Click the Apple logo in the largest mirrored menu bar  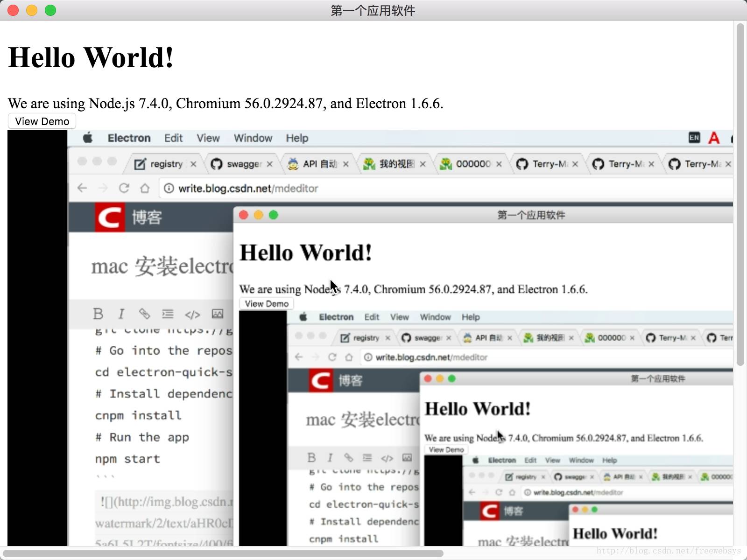88,138
